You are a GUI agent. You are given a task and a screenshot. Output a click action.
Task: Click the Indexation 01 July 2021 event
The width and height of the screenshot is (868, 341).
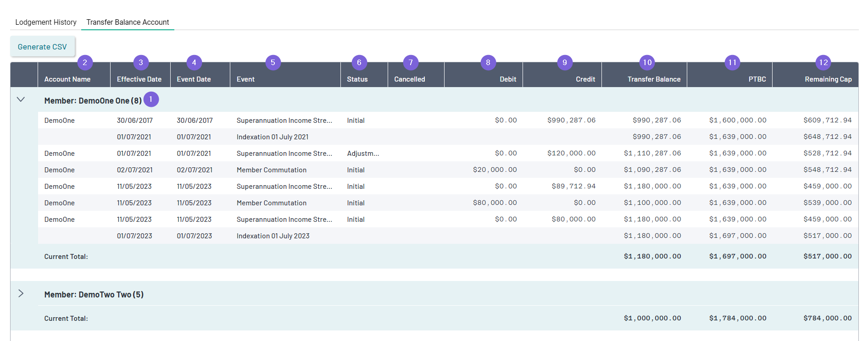273,137
